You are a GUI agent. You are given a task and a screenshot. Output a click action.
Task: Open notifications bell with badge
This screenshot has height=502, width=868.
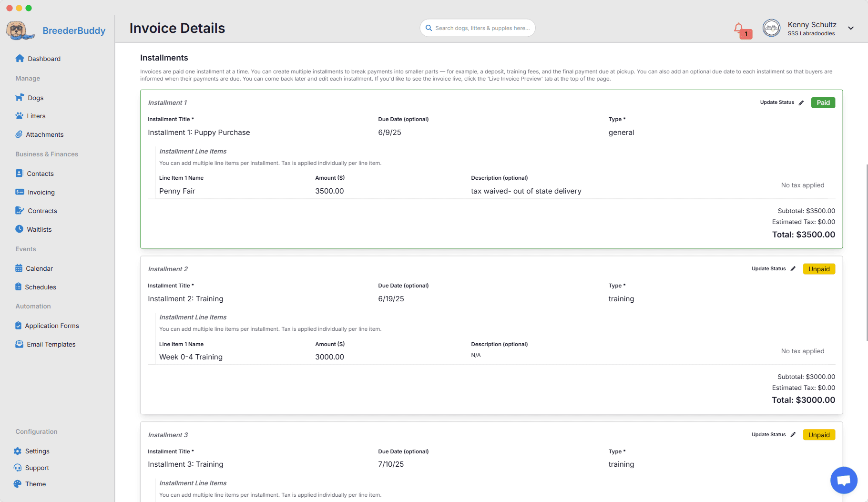coord(742,30)
